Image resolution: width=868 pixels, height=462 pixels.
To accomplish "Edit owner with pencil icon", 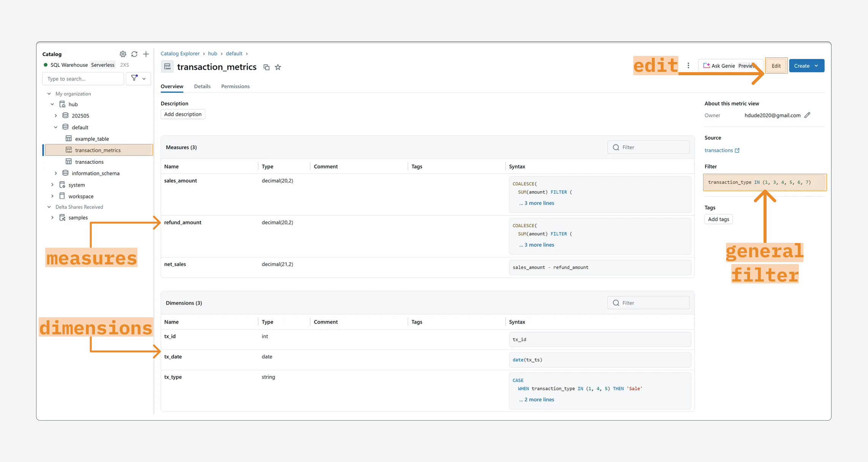I will click(x=807, y=115).
